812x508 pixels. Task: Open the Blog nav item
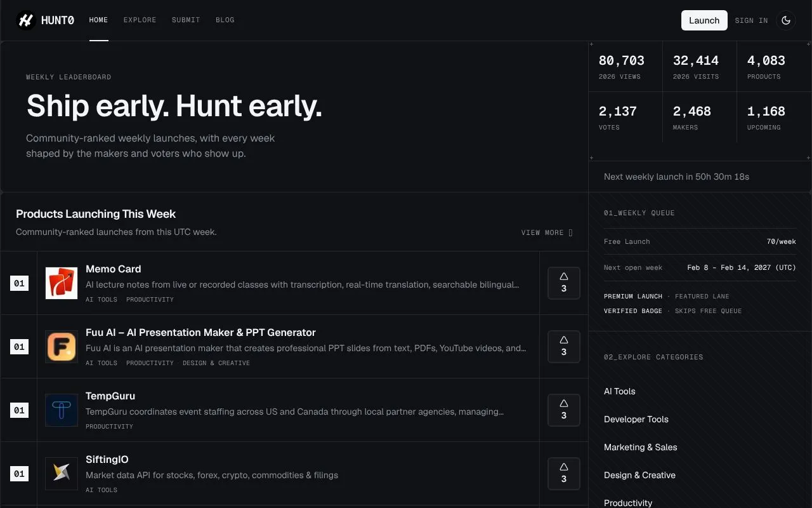225,20
